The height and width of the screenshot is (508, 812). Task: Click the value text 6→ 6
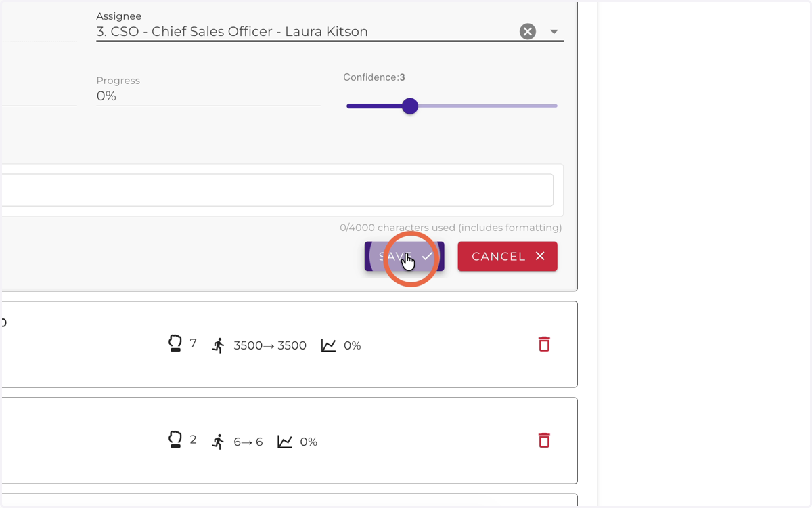point(248,442)
